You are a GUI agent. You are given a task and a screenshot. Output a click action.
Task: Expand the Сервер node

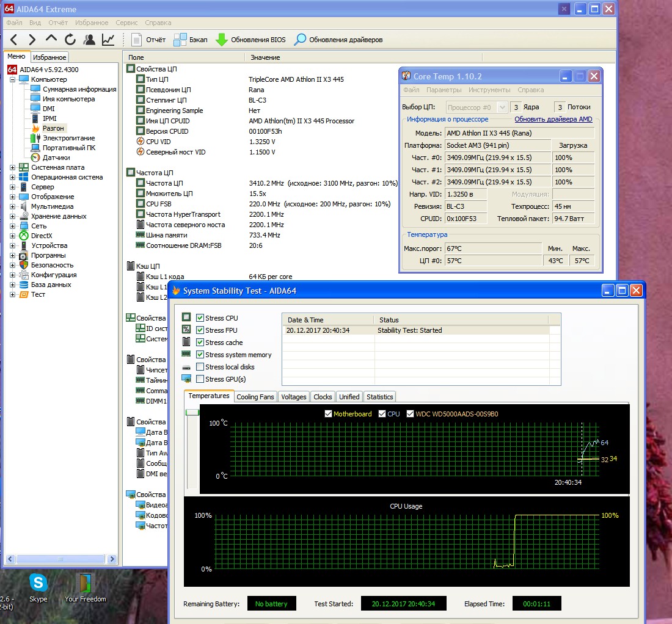12,187
